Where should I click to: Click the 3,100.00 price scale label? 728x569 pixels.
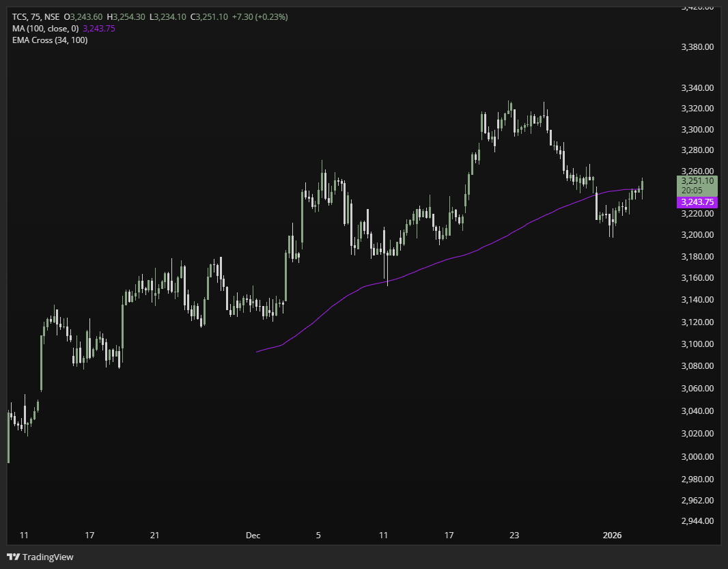click(x=697, y=344)
